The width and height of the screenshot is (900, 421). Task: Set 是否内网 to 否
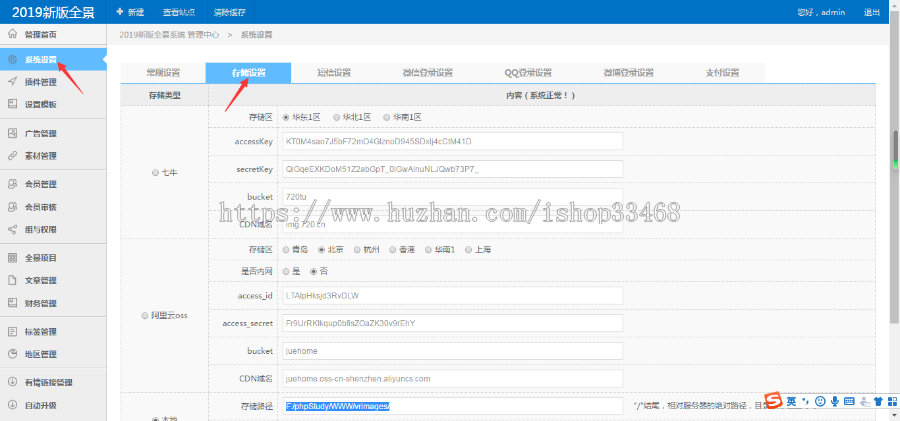tap(313, 272)
